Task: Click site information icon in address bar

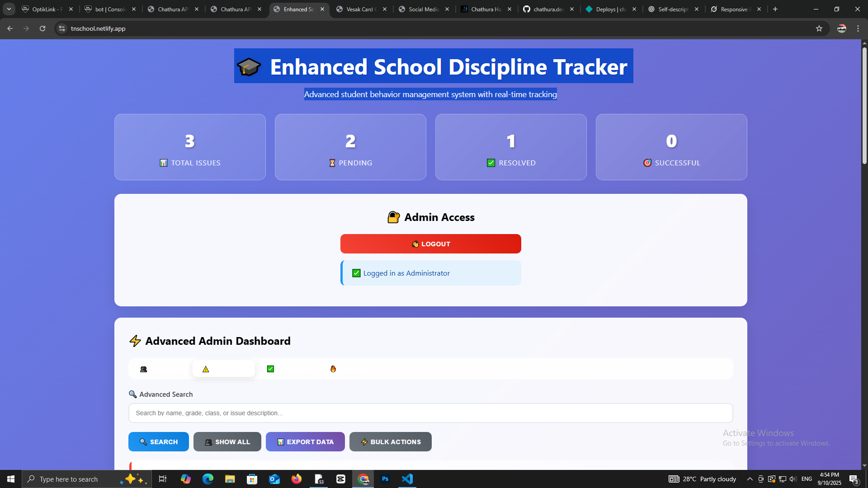Action: pos(62,28)
